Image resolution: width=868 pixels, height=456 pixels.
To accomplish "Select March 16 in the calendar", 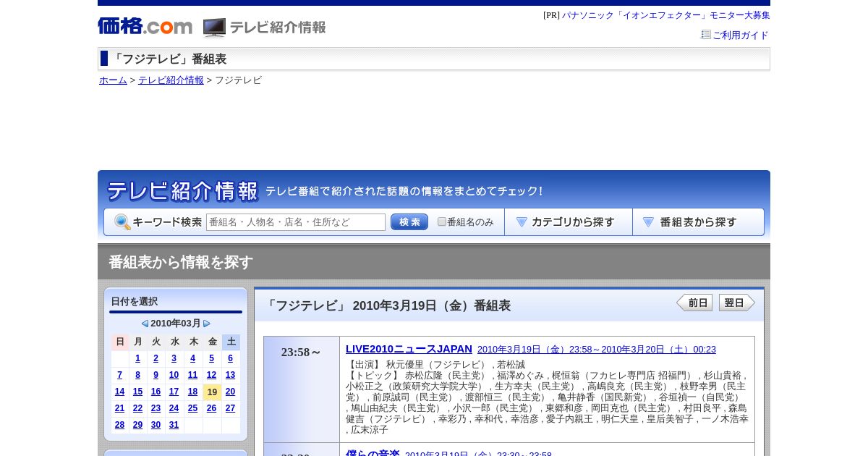I will point(156,392).
